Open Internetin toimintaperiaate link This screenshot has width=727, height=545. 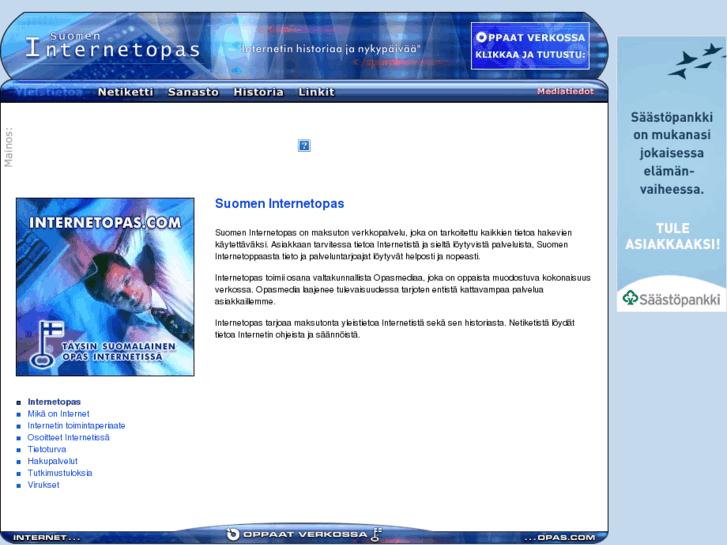(x=76, y=425)
